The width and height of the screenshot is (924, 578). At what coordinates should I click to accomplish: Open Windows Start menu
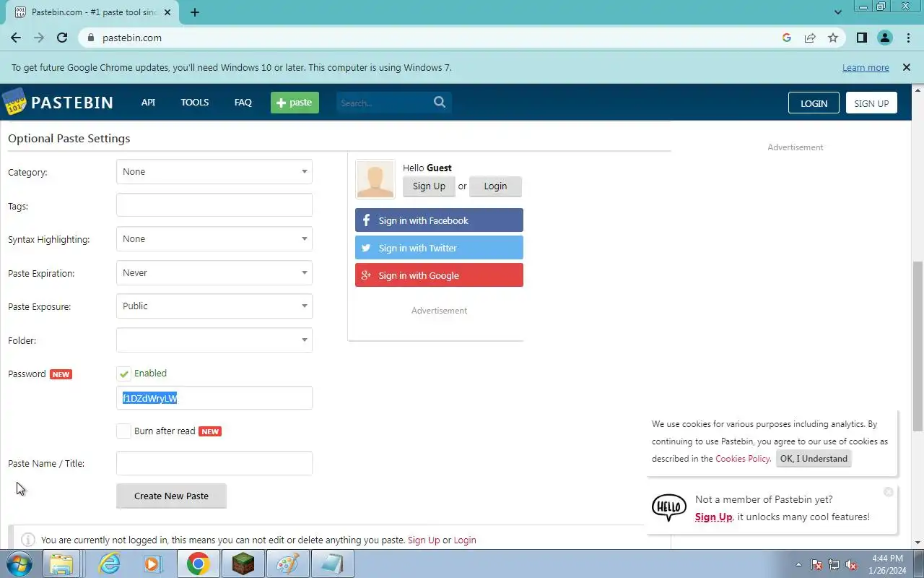[x=20, y=564]
